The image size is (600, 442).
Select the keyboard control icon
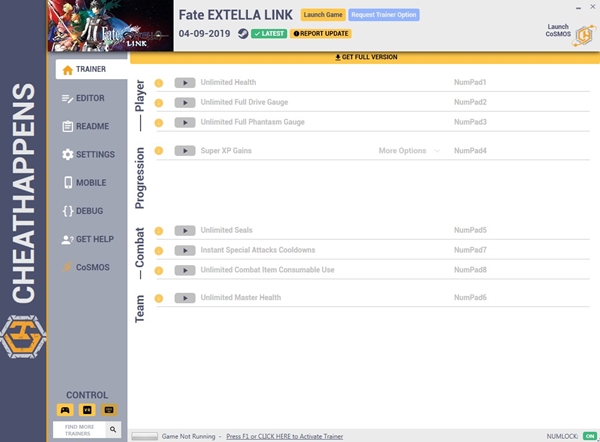pos(110,410)
